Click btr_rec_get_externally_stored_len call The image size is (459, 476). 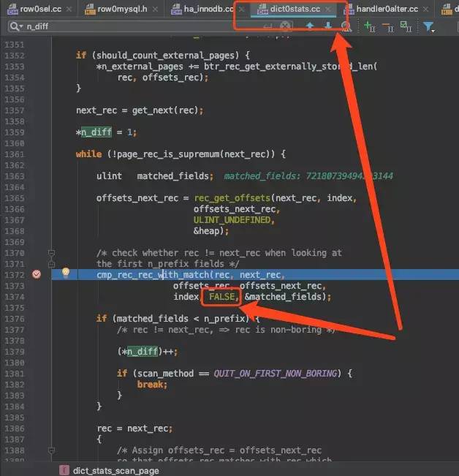coord(288,67)
